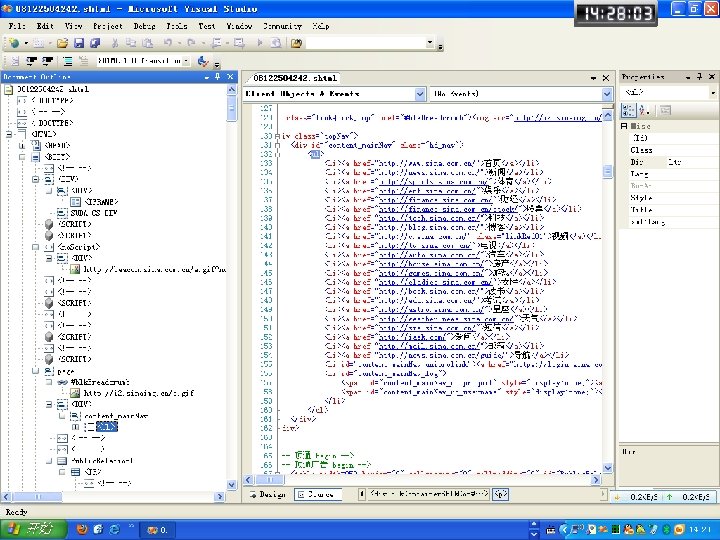This screenshot has width=720, height=540.
Task: Click the Undo arrow icon
Action: (167, 43)
